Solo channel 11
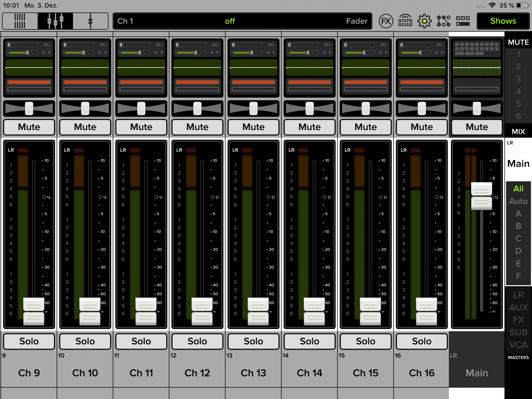The height and width of the screenshot is (399, 532). [141, 341]
